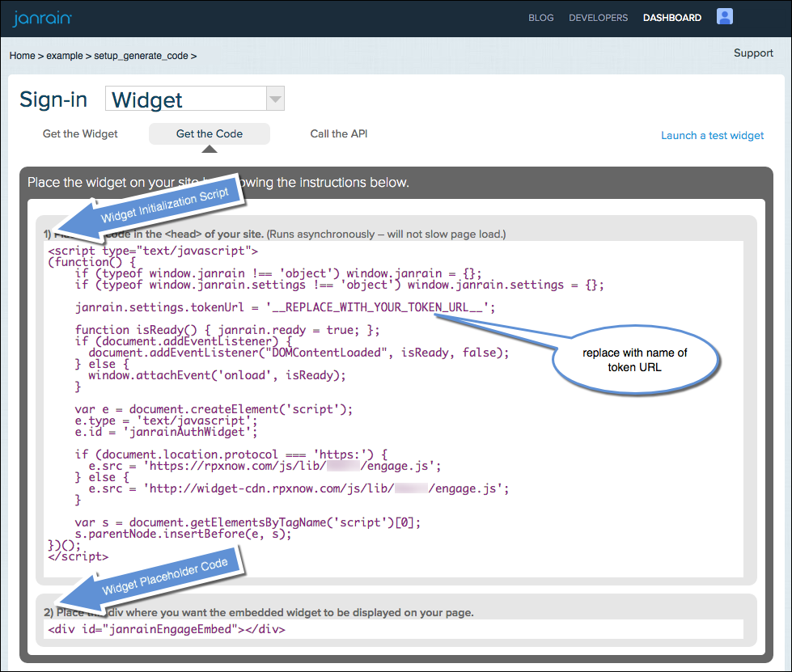Go to the DEVELOPERS page
This screenshot has width=792, height=672.
pos(598,18)
